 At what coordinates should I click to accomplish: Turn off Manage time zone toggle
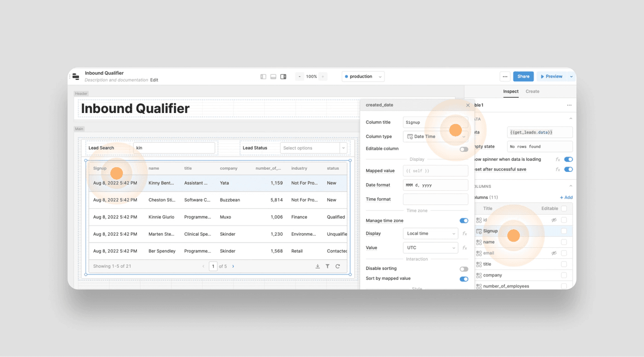[x=464, y=221]
